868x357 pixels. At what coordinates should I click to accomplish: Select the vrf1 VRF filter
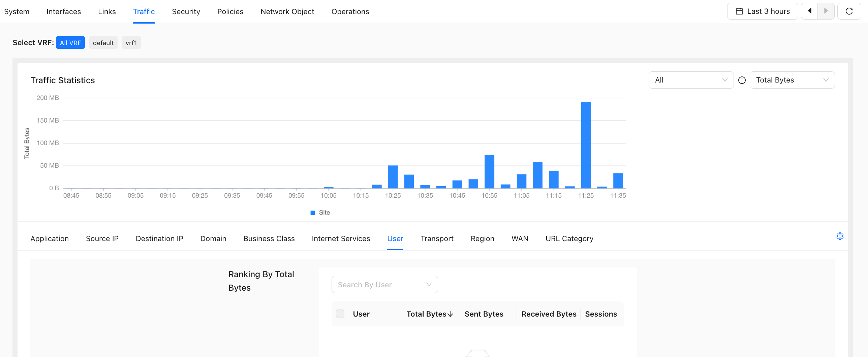[131, 43]
